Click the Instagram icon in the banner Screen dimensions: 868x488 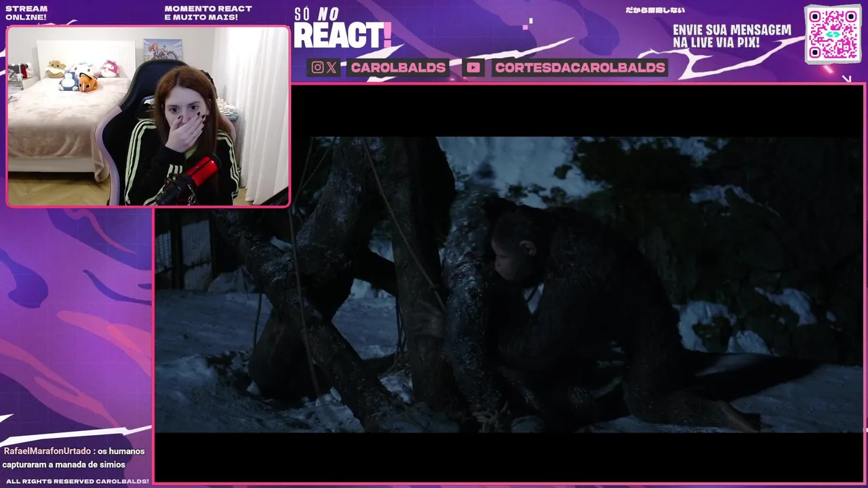[317, 67]
